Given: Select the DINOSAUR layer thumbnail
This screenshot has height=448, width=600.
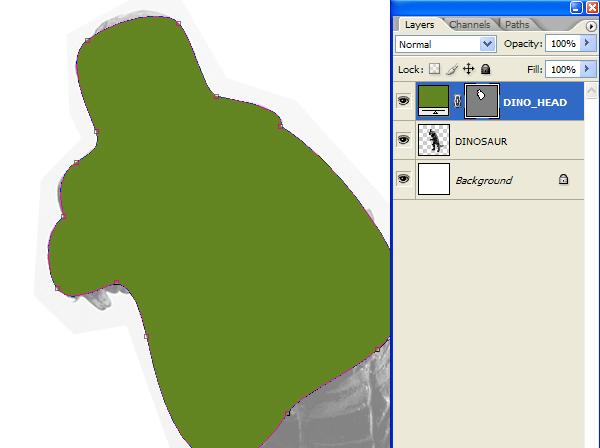Looking at the screenshot, I should point(434,140).
